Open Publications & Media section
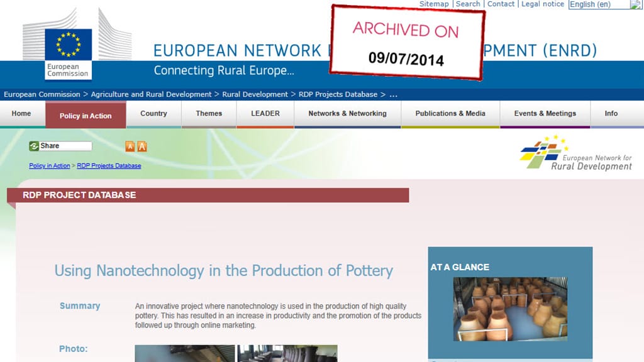 tap(450, 114)
